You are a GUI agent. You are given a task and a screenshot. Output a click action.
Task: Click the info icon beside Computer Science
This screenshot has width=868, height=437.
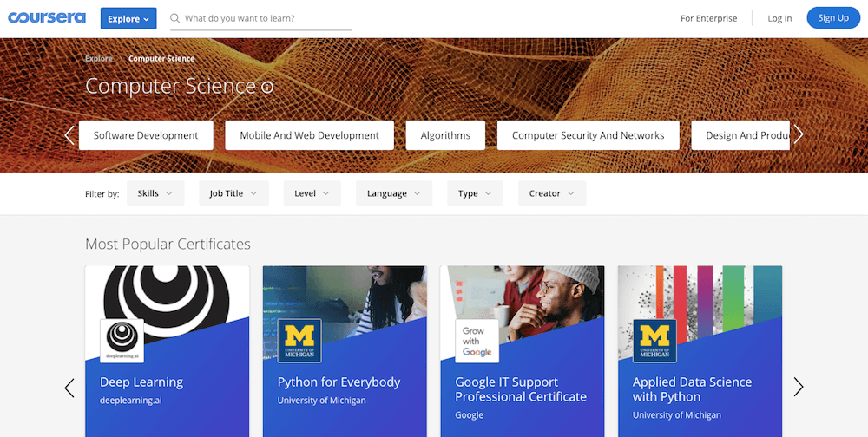point(267,87)
